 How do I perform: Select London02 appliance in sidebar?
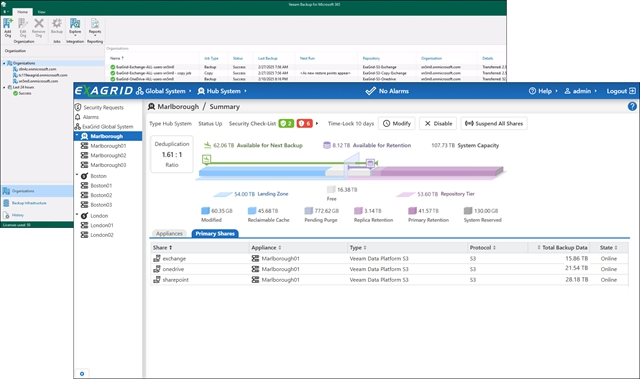coord(97,235)
